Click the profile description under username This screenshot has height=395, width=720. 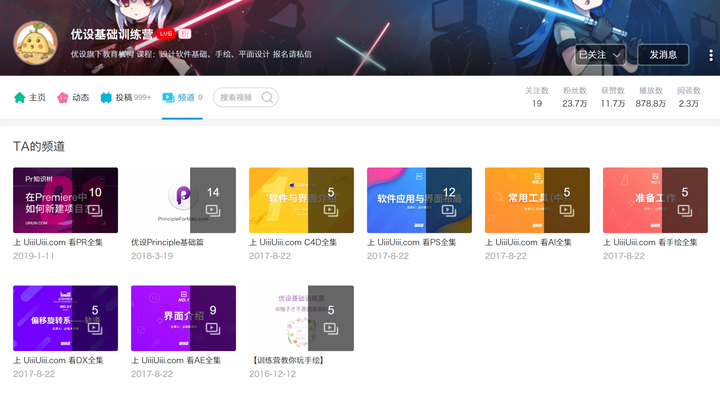pos(191,54)
